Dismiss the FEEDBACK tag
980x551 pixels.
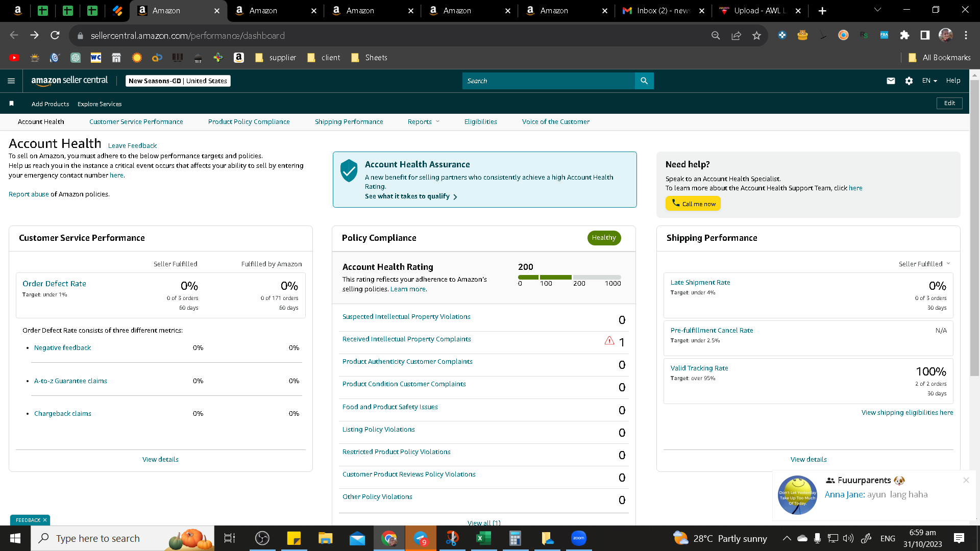click(x=45, y=520)
